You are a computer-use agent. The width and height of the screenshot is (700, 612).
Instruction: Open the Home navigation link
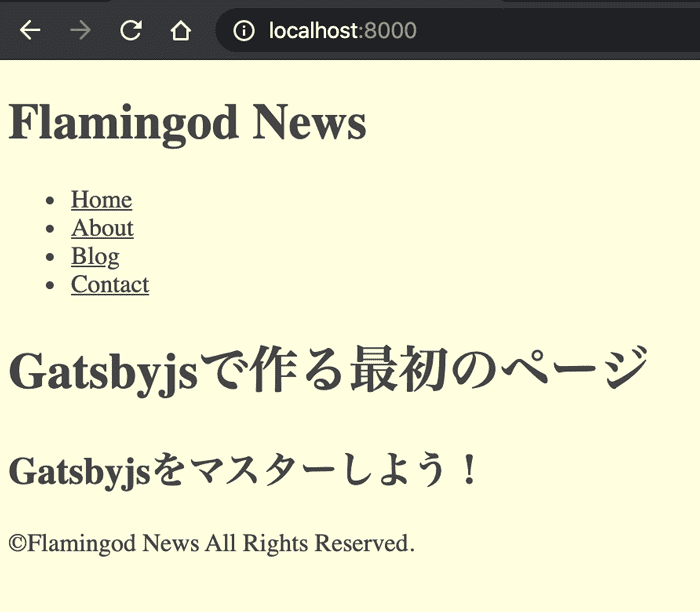[101, 199]
